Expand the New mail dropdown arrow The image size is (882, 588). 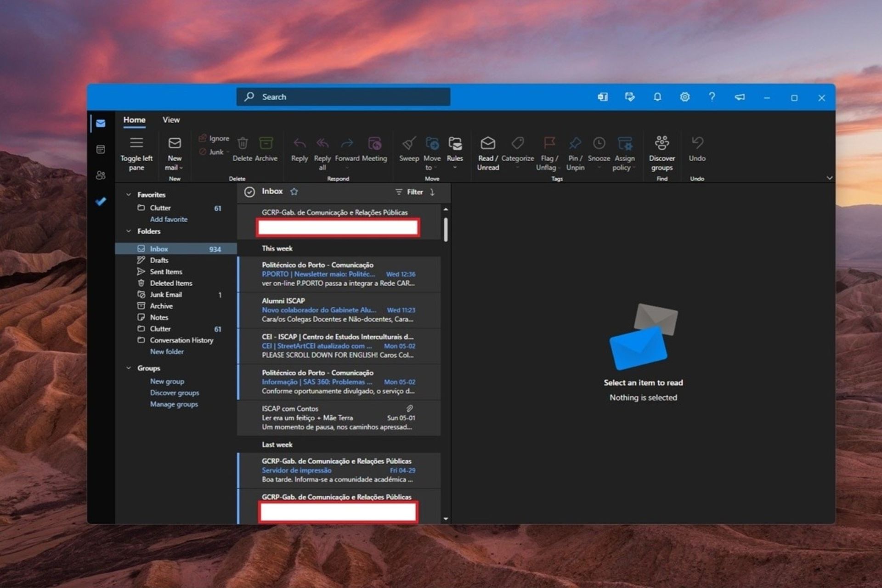(x=180, y=167)
